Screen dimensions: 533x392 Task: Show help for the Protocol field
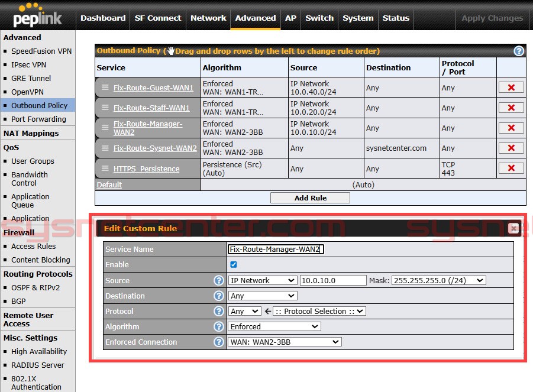coord(219,311)
